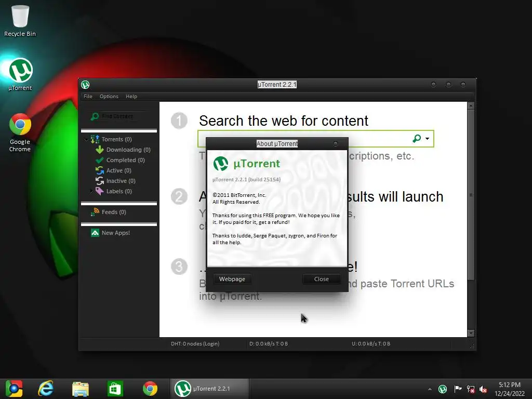Viewport: 532px width, 399px height.
Task: Click the Labels tag icon
Action: 99,191
